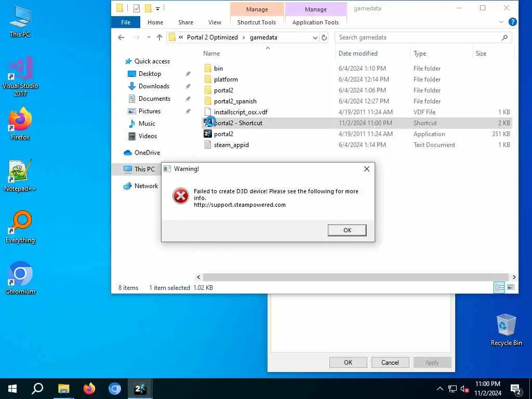This screenshot has width=532, height=399.
Task: Open Customize Quick Access Toolbar dropdown
Action: 158,8
